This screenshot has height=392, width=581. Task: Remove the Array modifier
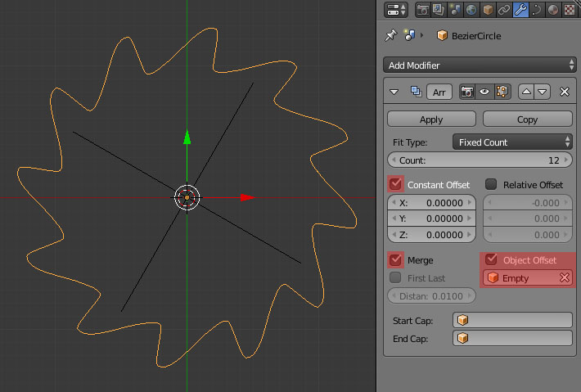565,92
